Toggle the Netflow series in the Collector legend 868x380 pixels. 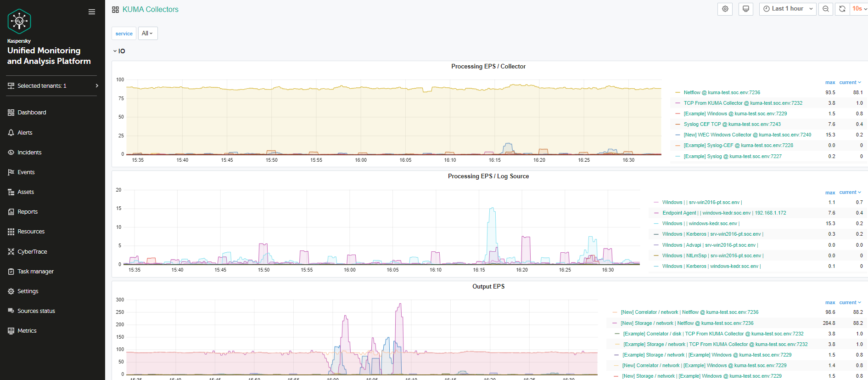(x=722, y=92)
